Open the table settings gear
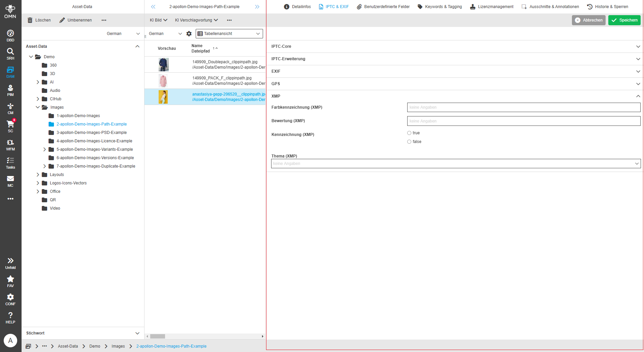 [x=189, y=34]
